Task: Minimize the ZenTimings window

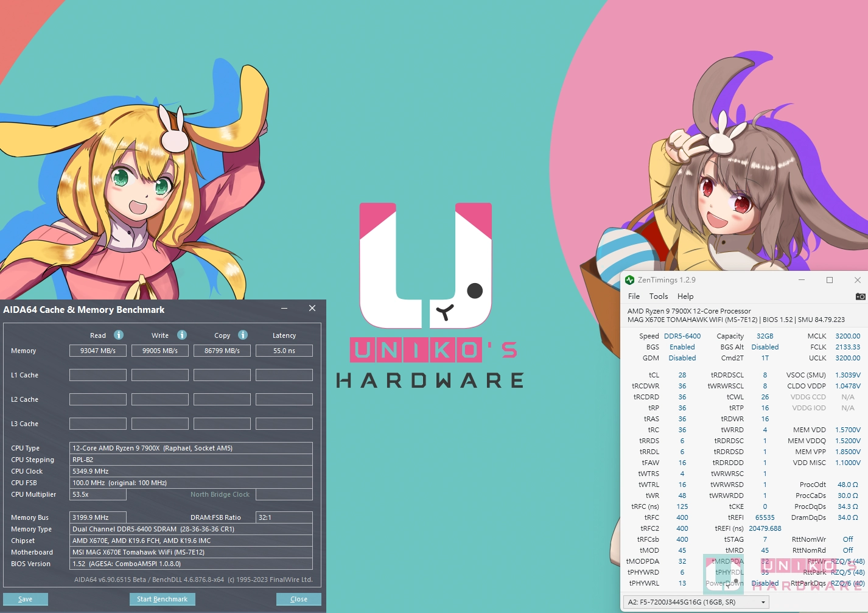Action: [x=802, y=280]
